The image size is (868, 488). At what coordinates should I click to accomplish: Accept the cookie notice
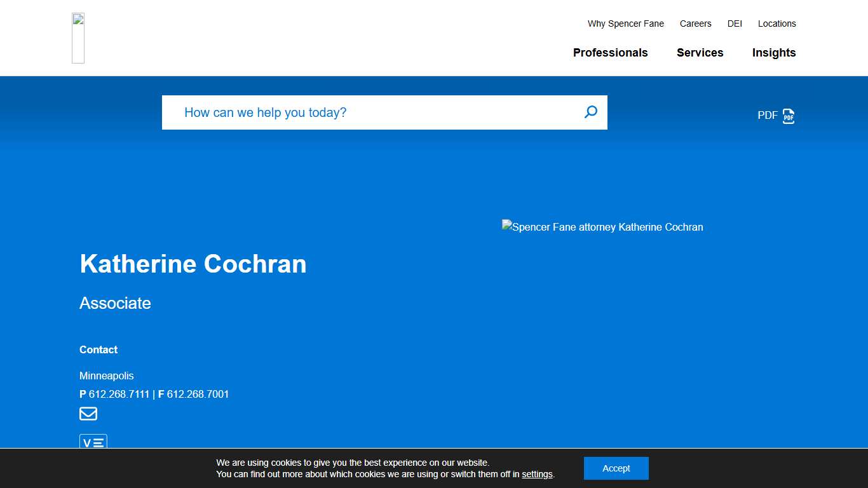(x=616, y=468)
